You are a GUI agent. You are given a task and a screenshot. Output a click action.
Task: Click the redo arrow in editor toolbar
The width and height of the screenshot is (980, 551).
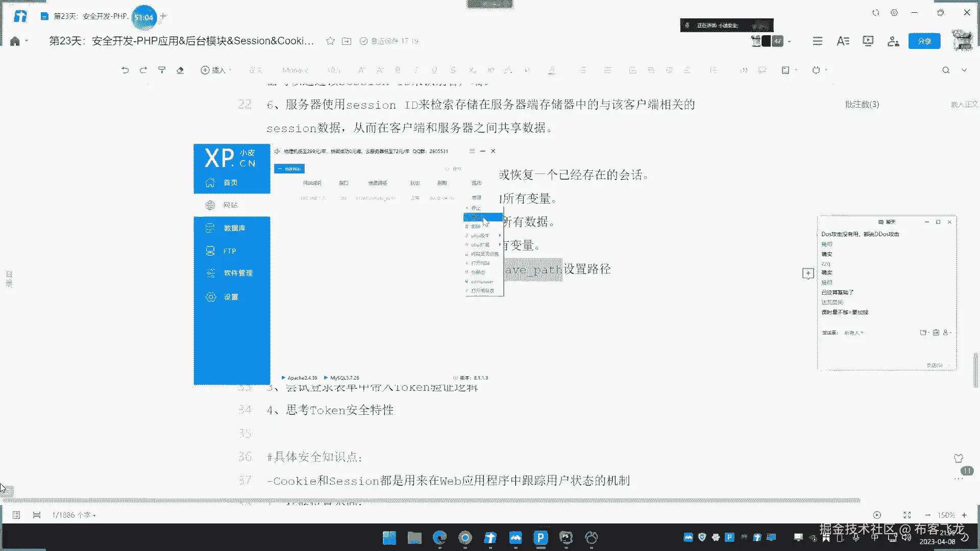coord(143,70)
